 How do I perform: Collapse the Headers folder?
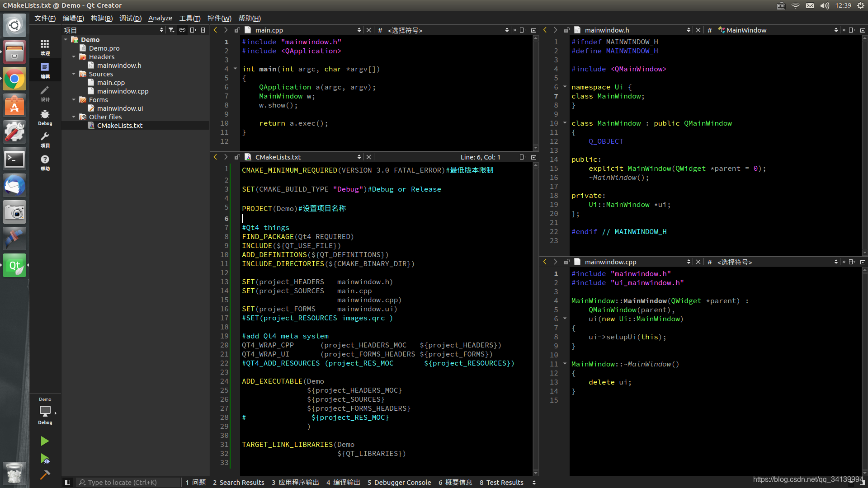[74, 57]
